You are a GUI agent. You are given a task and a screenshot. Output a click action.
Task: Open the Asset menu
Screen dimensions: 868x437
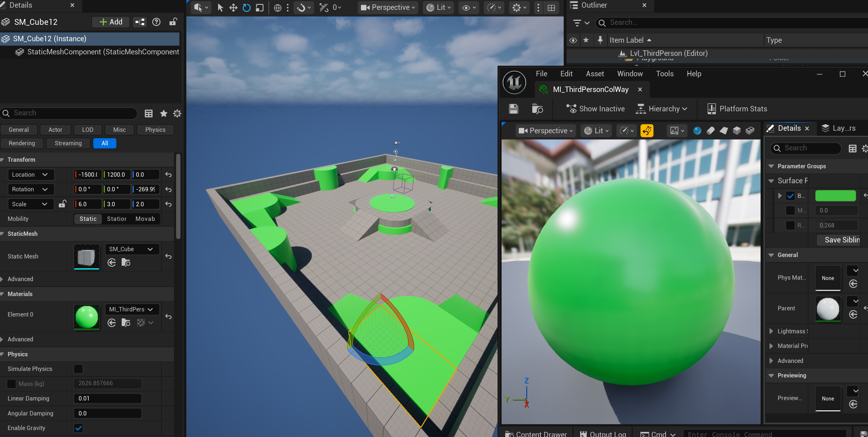pyautogui.click(x=595, y=74)
